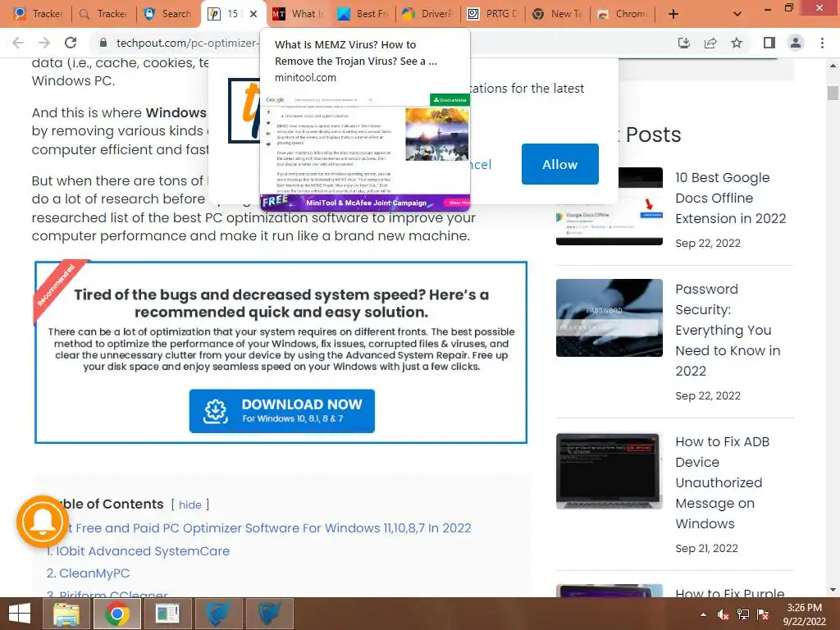Viewport: 840px width, 630px height.
Task: Jump to IObit Advanced SystemCare link
Action: (x=138, y=550)
